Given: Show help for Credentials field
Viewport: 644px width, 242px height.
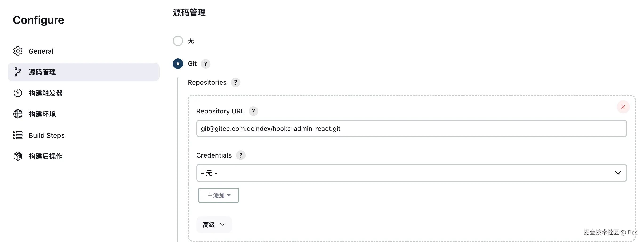Looking at the screenshot, I should tap(241, 155).
